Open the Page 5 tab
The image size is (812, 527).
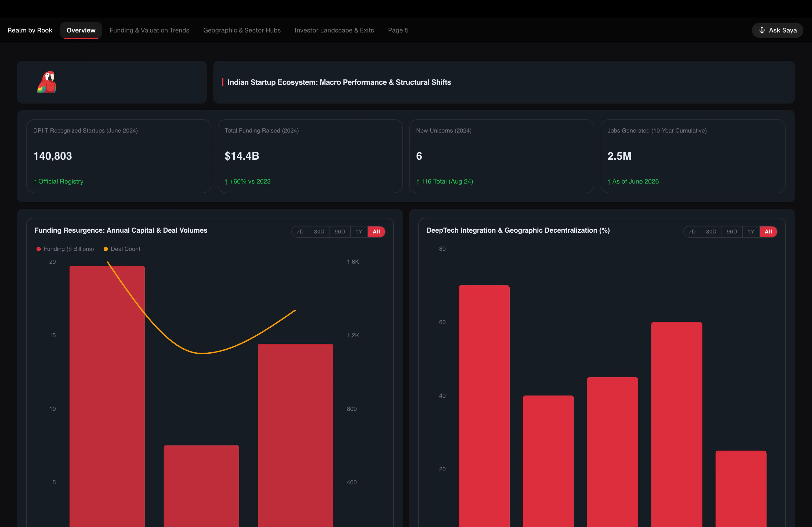click(x=398, y=30)
